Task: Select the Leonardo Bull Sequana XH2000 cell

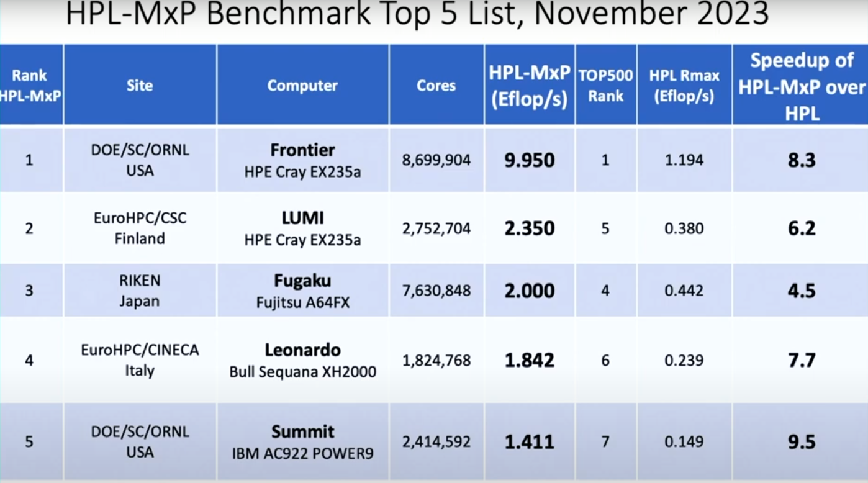Action: point(302,360)
